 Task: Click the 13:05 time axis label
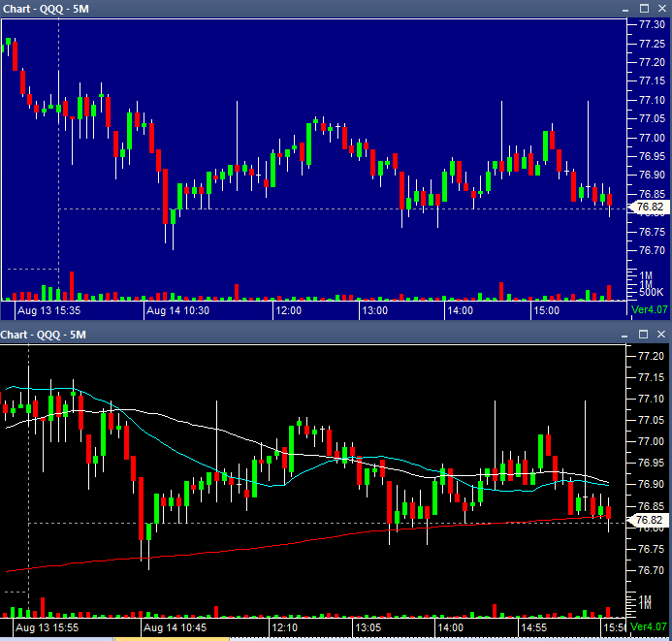[368, 628]
